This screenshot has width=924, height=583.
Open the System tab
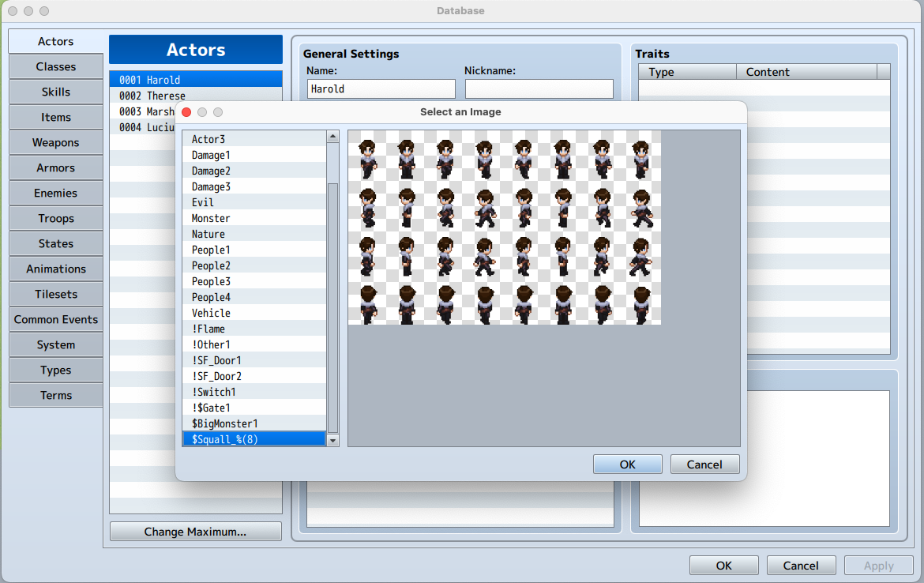point(56,345)
